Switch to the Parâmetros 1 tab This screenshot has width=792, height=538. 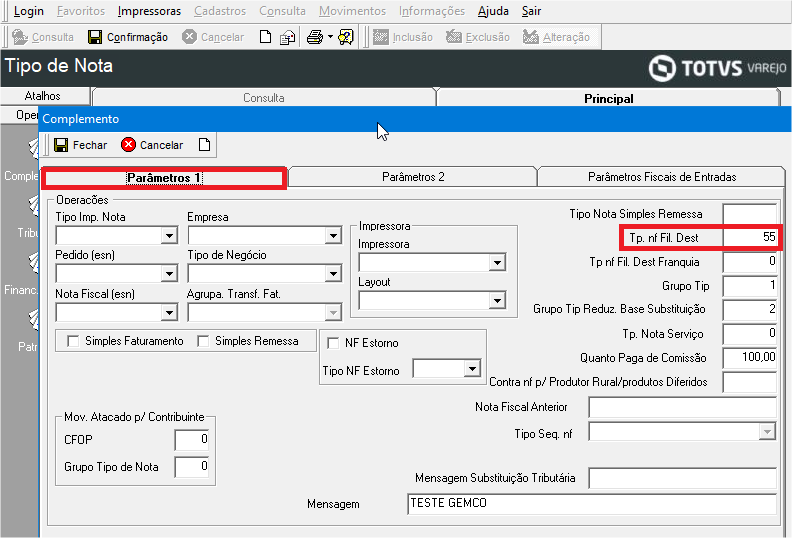[x=165, y=178]
